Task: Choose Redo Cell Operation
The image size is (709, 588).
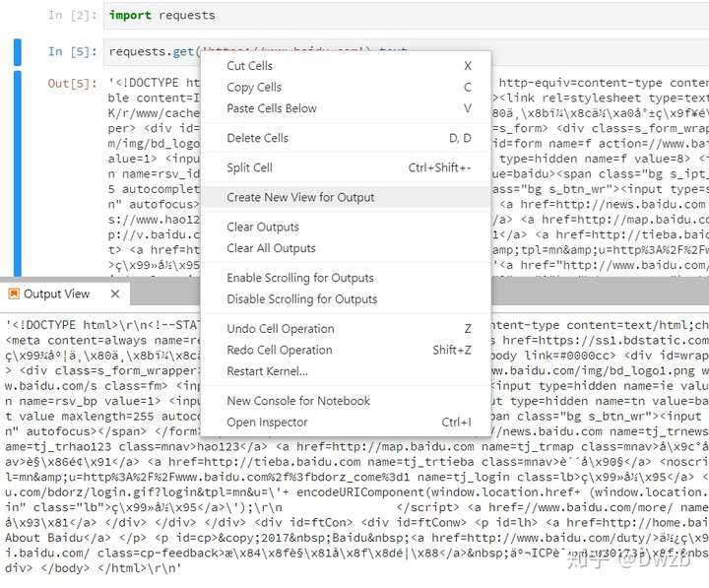Action: click(x=346, y=350)
